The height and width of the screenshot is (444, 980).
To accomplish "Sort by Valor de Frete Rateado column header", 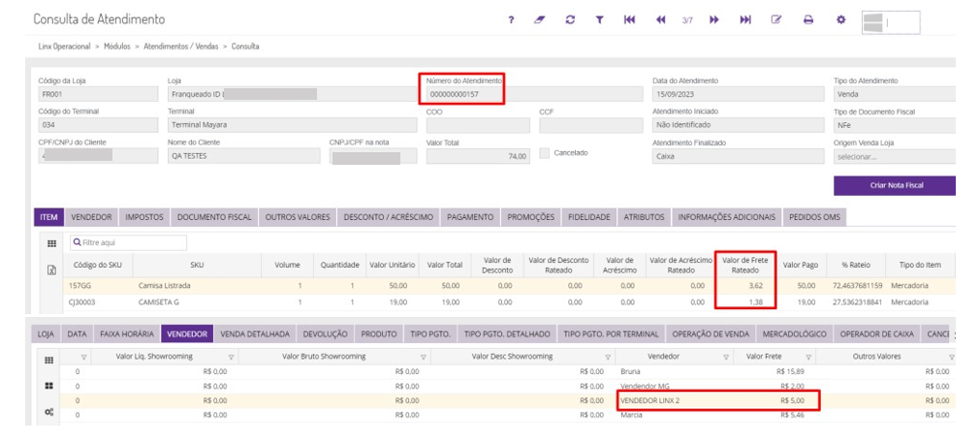I will point(744,266).
